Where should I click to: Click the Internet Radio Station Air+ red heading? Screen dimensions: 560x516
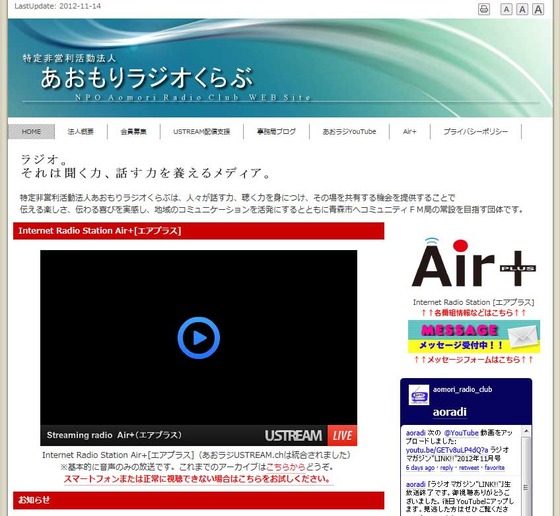pyautogui.click(x=199, y=231)
